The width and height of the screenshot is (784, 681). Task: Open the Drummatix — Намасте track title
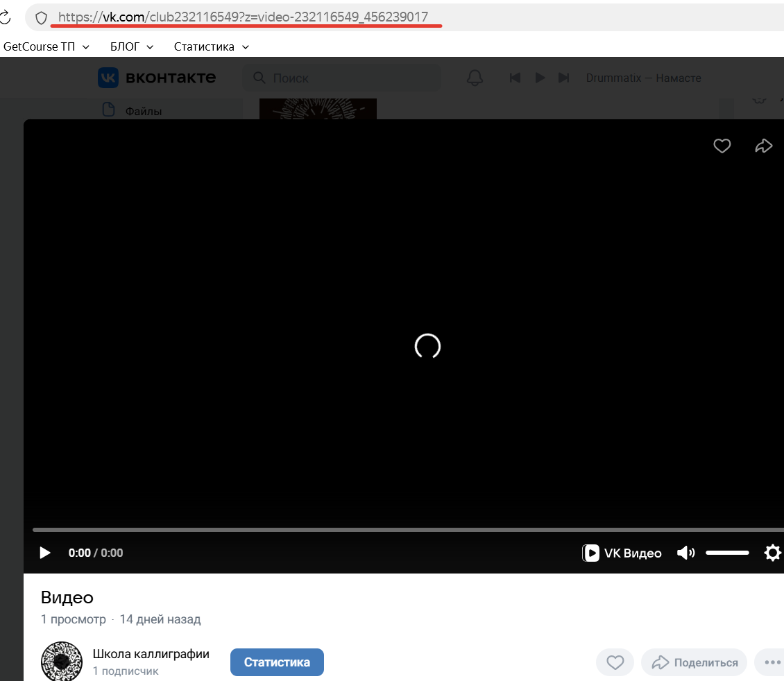[x=644, y=78]
